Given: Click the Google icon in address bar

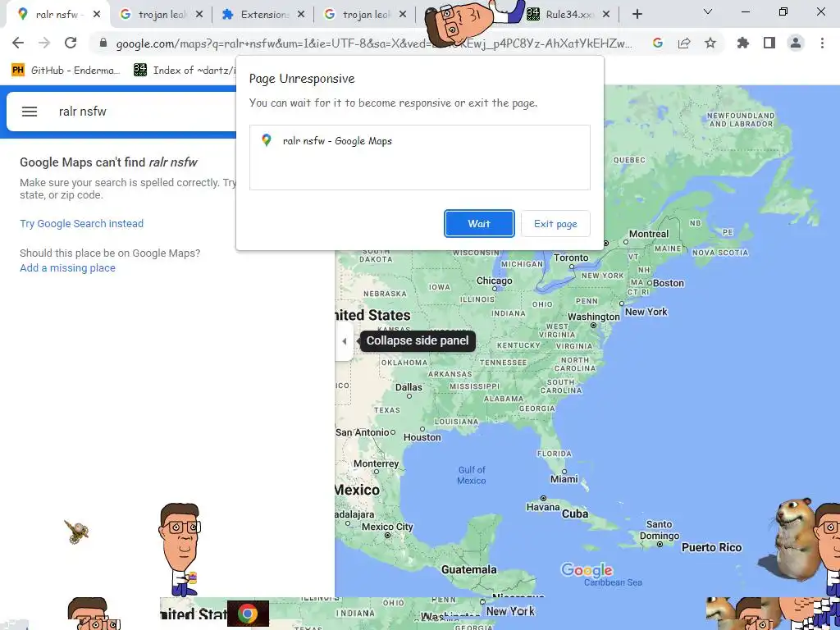Looking at the screenshot, I should click(x=658, y=43).
